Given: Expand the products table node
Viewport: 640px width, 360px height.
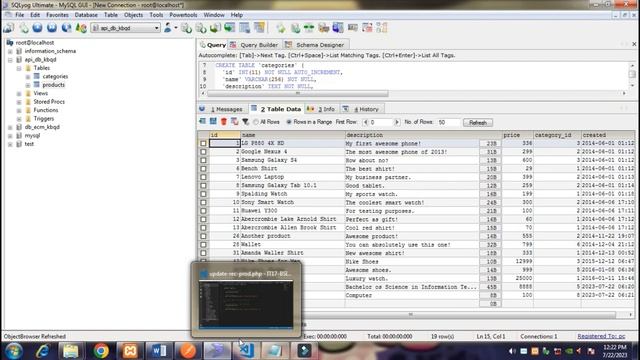Looking at the screenshot, I should click(x=28, y=85).
